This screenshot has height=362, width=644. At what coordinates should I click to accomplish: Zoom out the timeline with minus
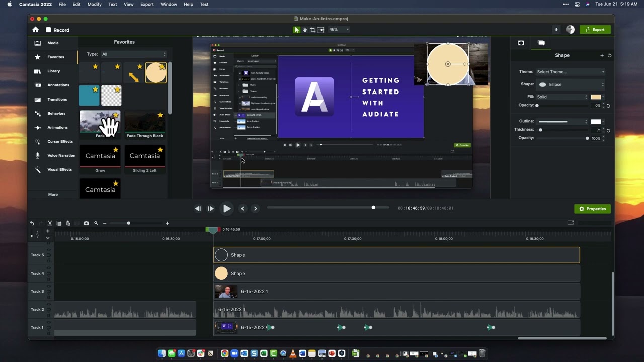pos(105,223)
